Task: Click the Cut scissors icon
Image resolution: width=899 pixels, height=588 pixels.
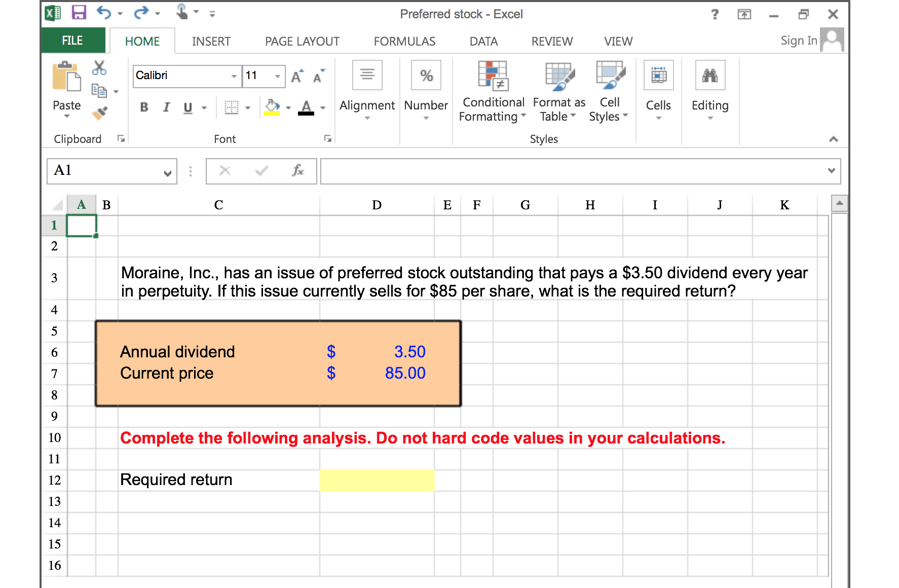Action: 99,67
